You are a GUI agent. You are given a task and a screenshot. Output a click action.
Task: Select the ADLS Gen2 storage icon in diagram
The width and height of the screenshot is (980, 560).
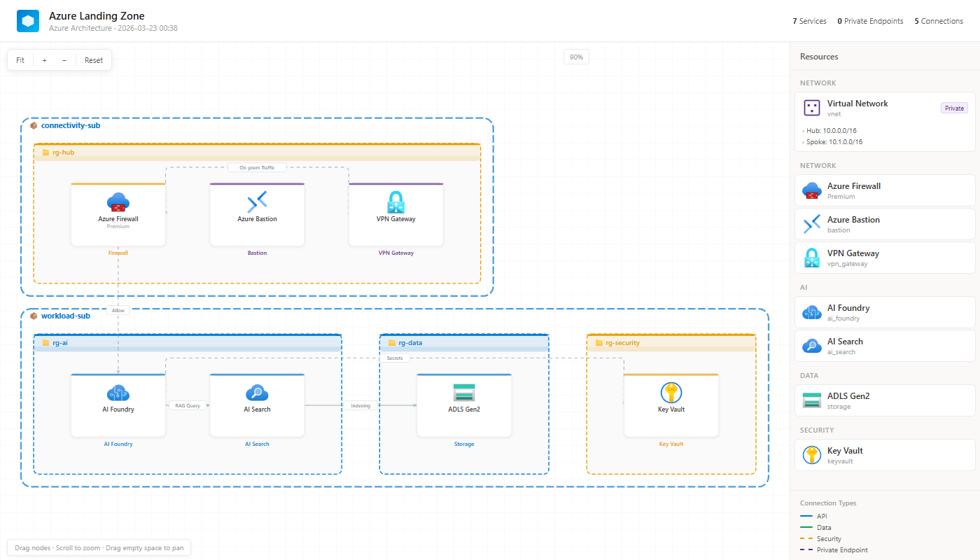pos(464,393)
